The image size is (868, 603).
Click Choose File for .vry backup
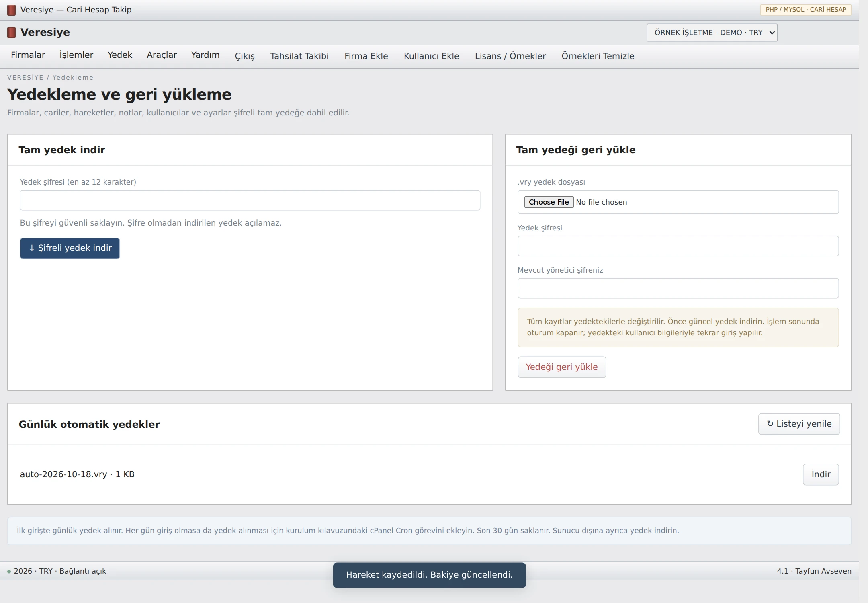(549, 202)
